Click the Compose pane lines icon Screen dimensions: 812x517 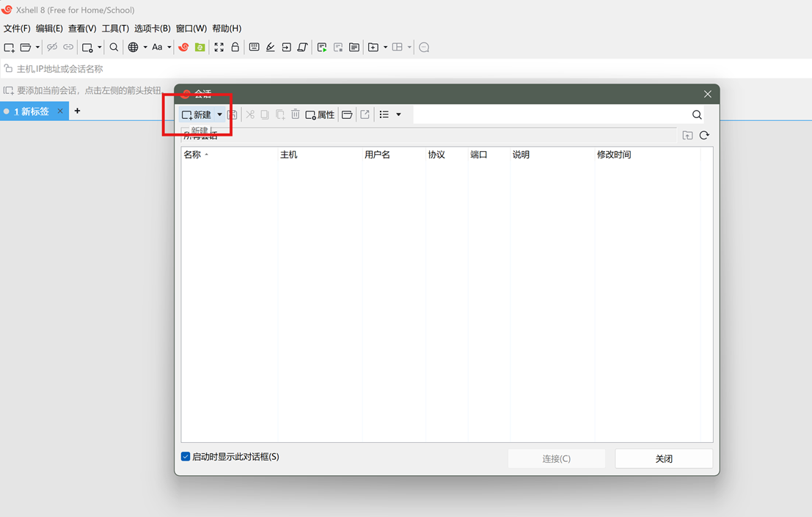pos(354,48)
